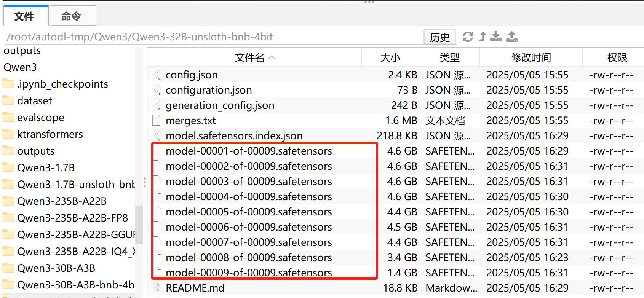Viewport: 644px width, 298px height.
Task: Click the dataset folder icon
Action: (8, 100)
